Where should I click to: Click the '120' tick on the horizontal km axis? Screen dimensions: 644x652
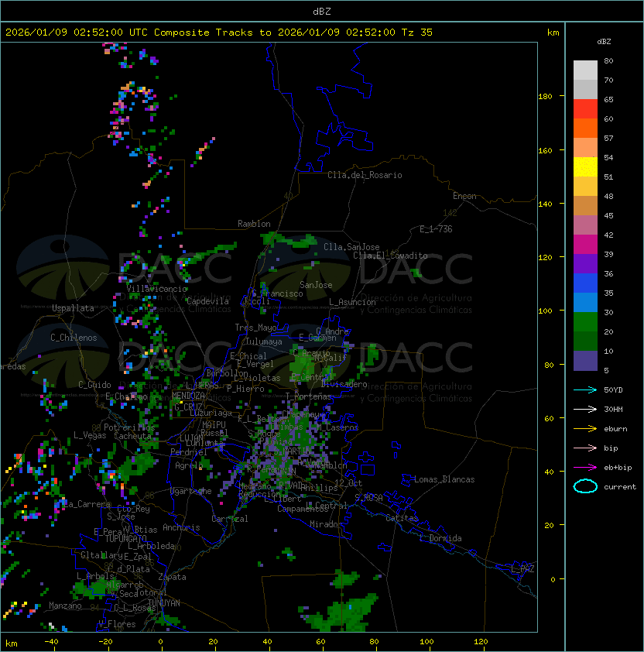click(481, 642)
